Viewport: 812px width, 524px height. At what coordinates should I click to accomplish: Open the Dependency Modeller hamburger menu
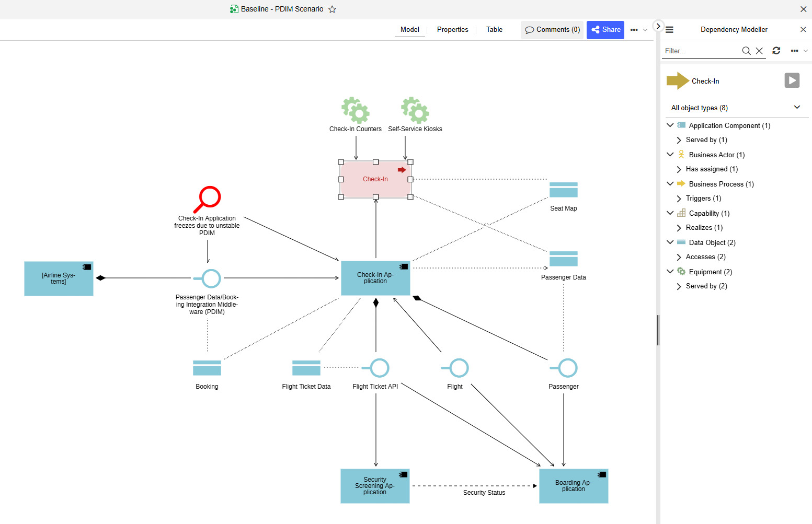[669, 30]
